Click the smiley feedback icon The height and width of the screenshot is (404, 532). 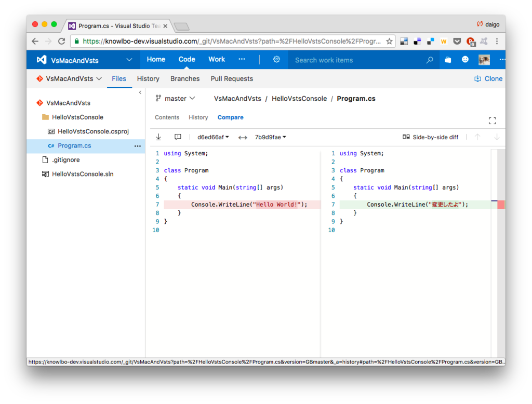465,60
